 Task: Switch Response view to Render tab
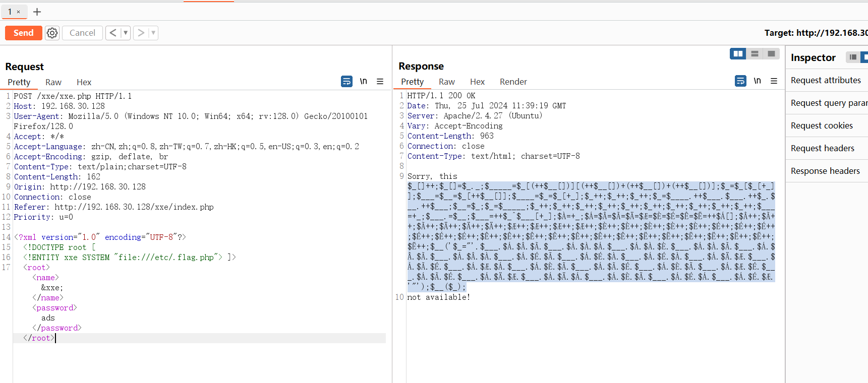[x=513, y=82]
